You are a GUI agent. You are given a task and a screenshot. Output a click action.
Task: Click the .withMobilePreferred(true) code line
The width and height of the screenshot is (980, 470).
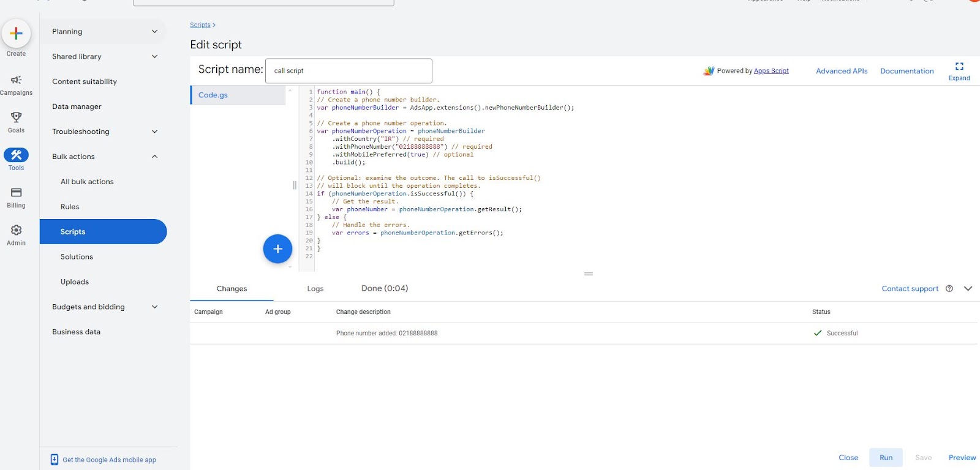[x=403, y=155]
